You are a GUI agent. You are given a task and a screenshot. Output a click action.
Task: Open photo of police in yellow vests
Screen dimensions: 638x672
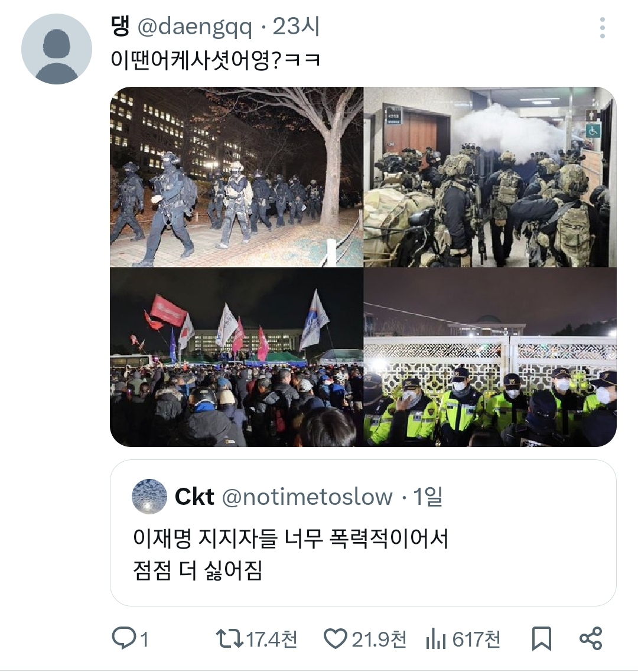coord(490,357)
